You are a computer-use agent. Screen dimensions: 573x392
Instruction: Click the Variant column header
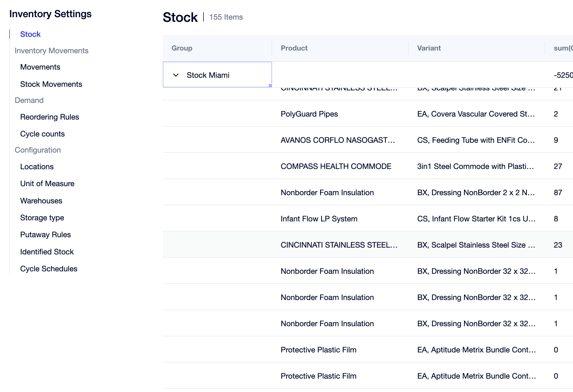[429, 48]
